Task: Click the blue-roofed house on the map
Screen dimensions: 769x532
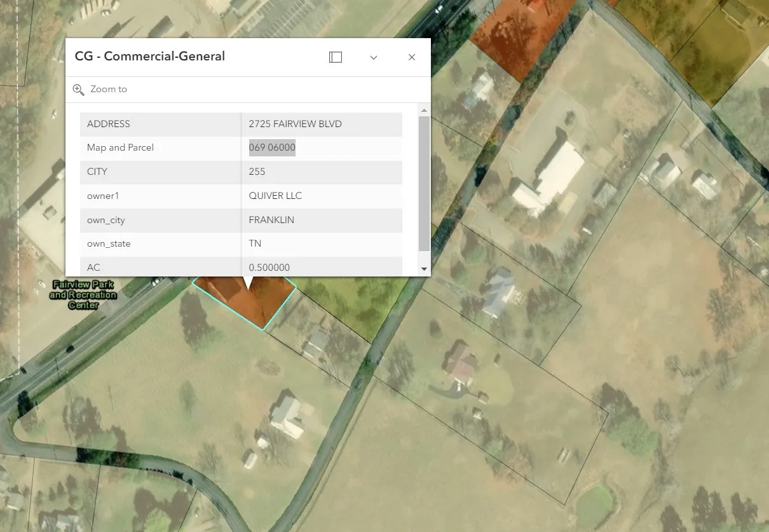Action: tap(499, 292)
